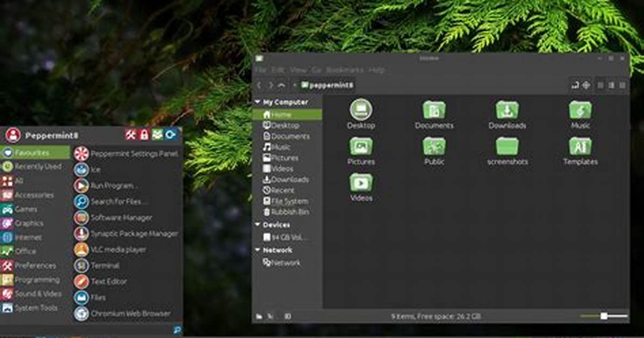Open the Edit menu
The width and height of the screenshot is (644, 338).
(x=278, y=70)
